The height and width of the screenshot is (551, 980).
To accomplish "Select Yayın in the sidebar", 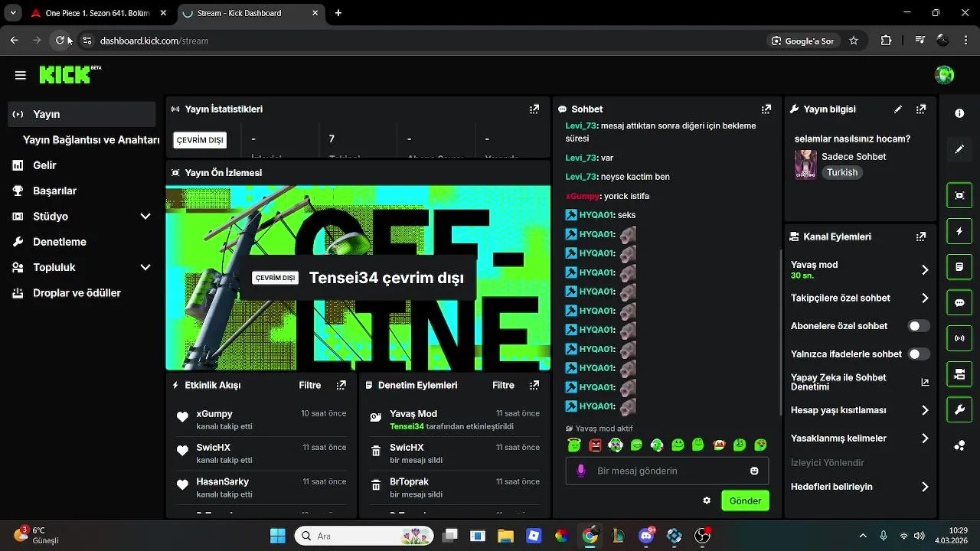I will [x=83, y=114].
